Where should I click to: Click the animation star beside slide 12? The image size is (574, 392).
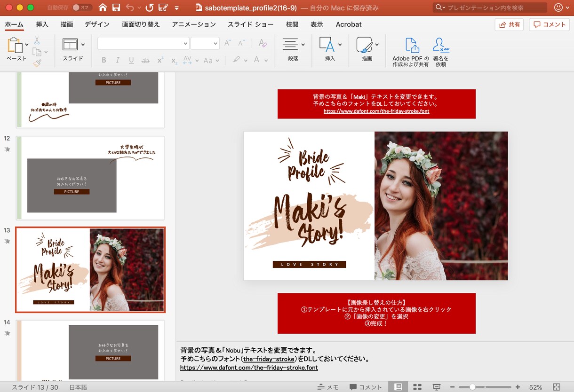click(7, 149)
